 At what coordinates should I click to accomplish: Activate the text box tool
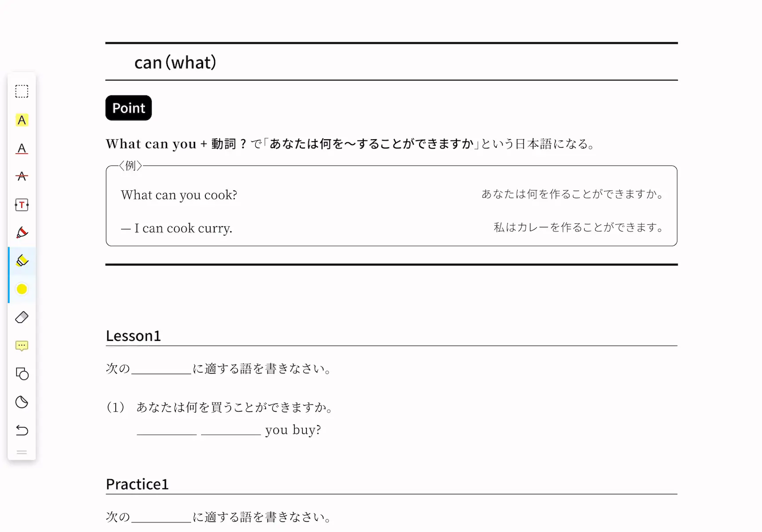point(22,205)
